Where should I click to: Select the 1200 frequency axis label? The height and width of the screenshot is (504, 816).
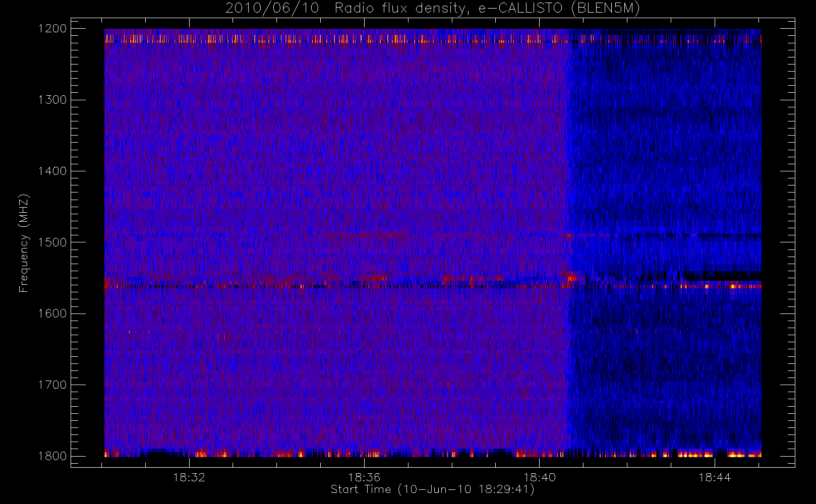(52, 29)
